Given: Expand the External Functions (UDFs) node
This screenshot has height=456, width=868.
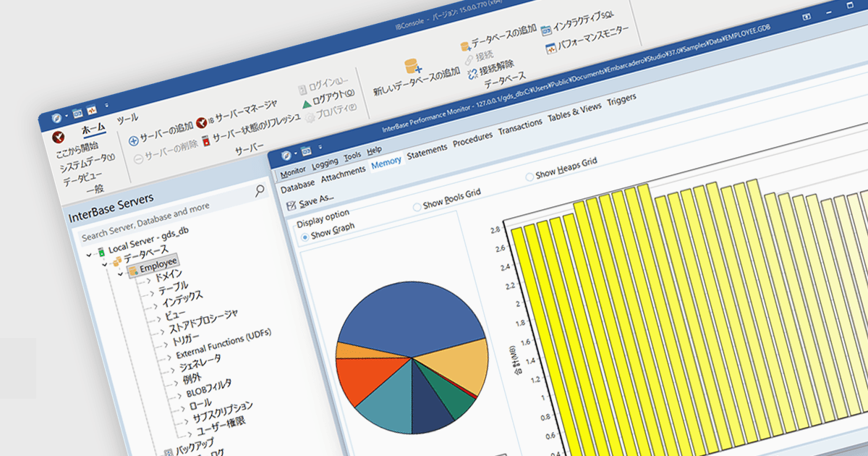Looking at the screenshot, I should 169,357.
